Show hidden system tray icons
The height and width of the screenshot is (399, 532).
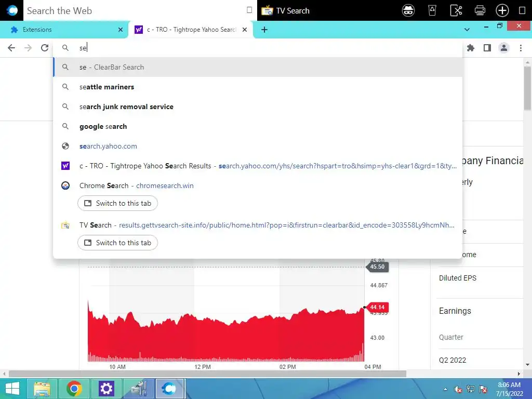click(x=445, y=389)
